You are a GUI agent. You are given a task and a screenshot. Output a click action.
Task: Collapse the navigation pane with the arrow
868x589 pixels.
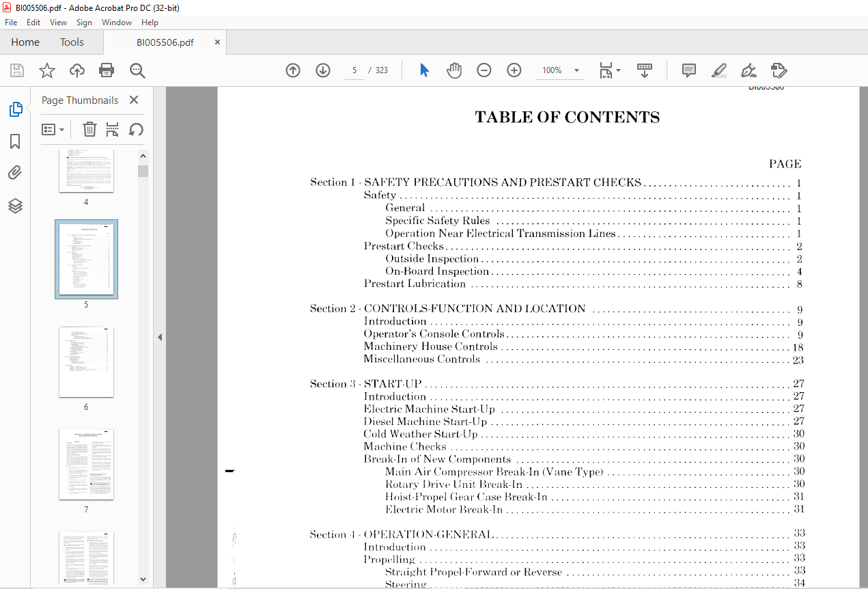pyautogui.click(x=160, y=337)
